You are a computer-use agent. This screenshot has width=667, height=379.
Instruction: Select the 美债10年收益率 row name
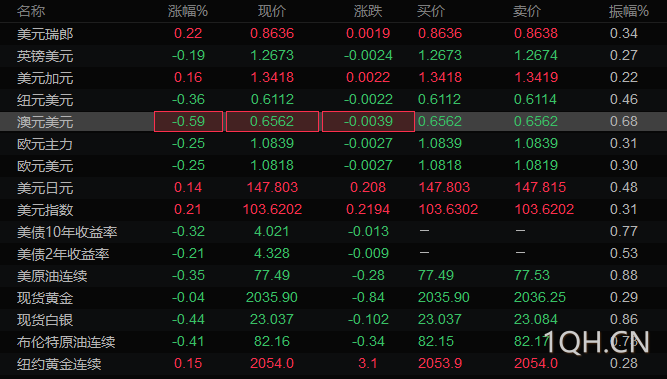(67, 232)
